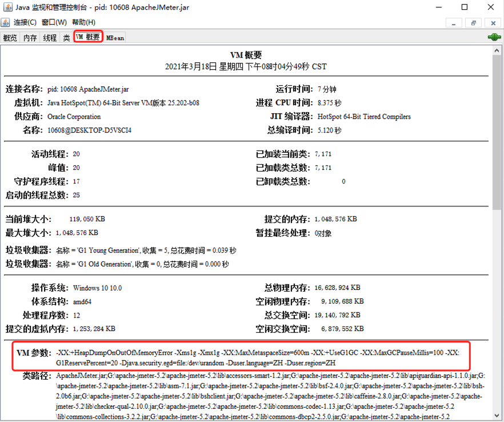
Task: Click the internal frame icon beside 连接 menu
Action: pos(6,22)
